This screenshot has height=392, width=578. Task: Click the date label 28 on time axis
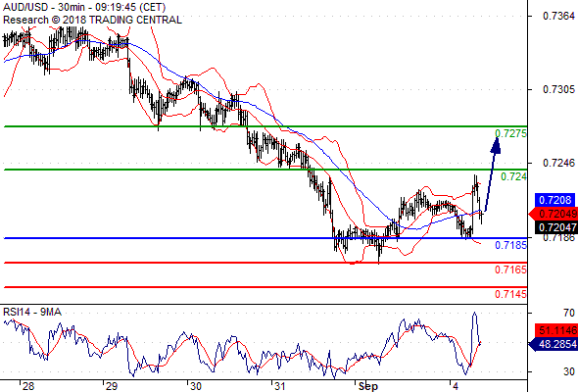point(28,386)
